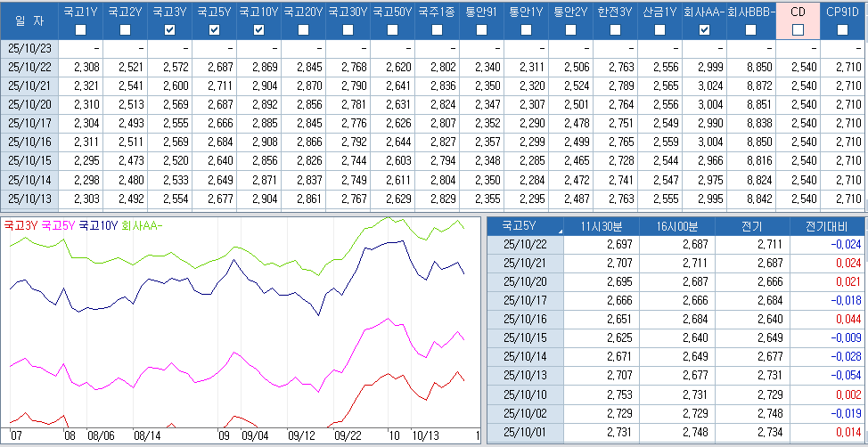This screenshot has height=447, width=868.
Task: Untick the 국고10Y checkbox
Action: point(258,30)
